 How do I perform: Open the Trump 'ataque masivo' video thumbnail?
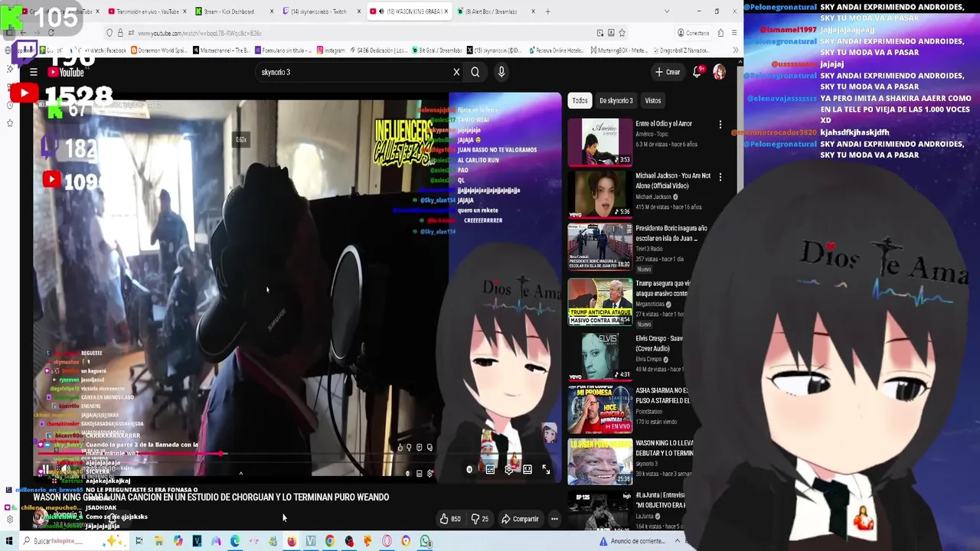pyautogui.click(x=600, y=302)
